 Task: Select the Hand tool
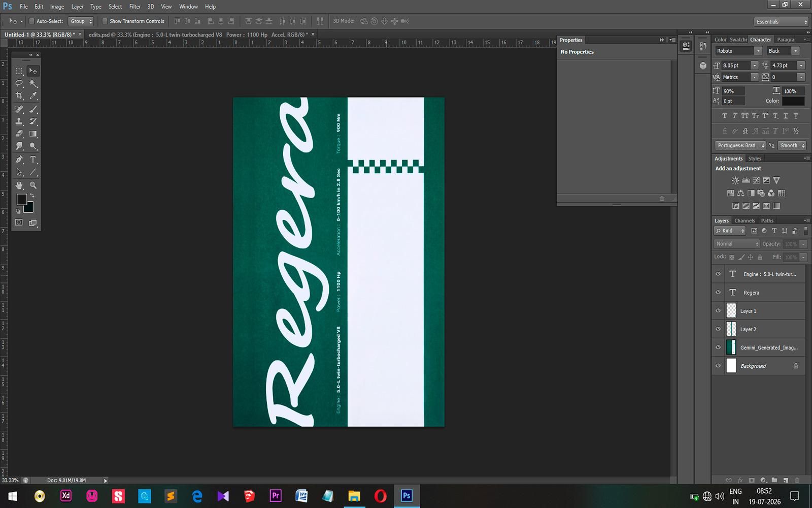[x=19, y=185]
